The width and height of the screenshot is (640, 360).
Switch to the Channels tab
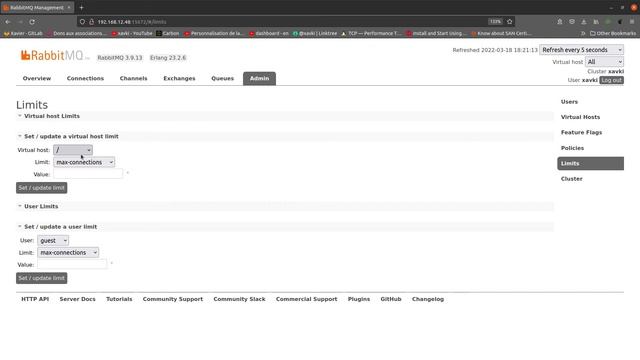pos(133,78)
